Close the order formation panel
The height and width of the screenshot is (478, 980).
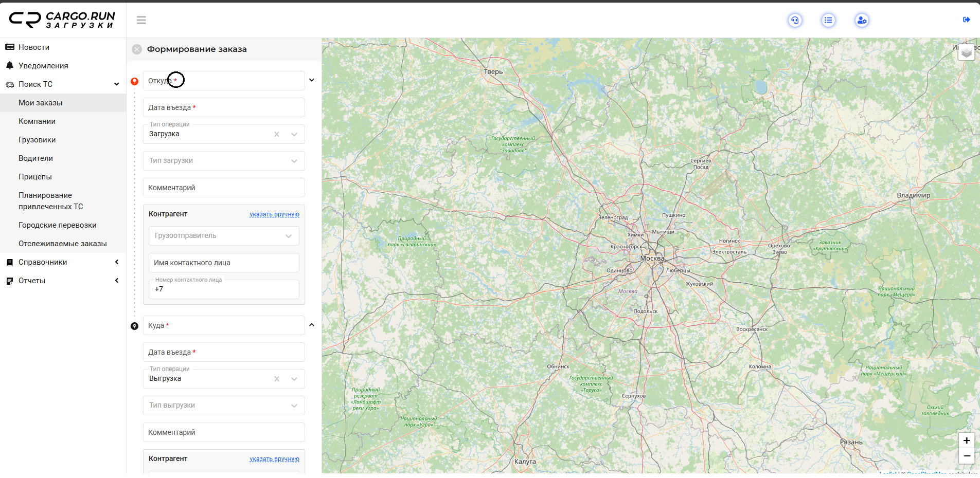pyautogui.click(x=137, y=49)
